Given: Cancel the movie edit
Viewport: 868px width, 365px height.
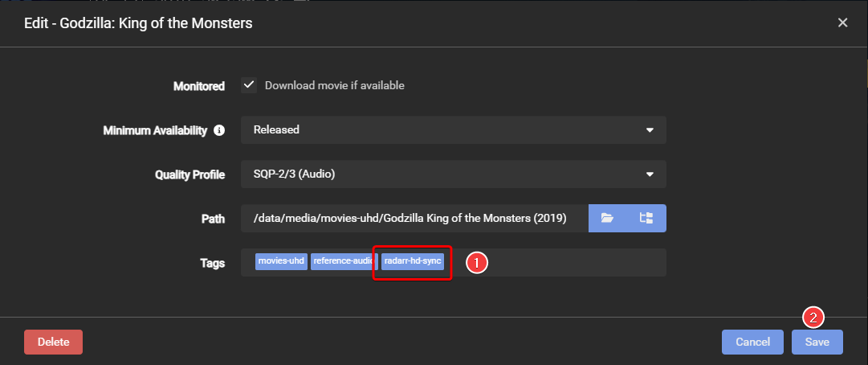Looking at the screenshot, I should tap(752, 342).
